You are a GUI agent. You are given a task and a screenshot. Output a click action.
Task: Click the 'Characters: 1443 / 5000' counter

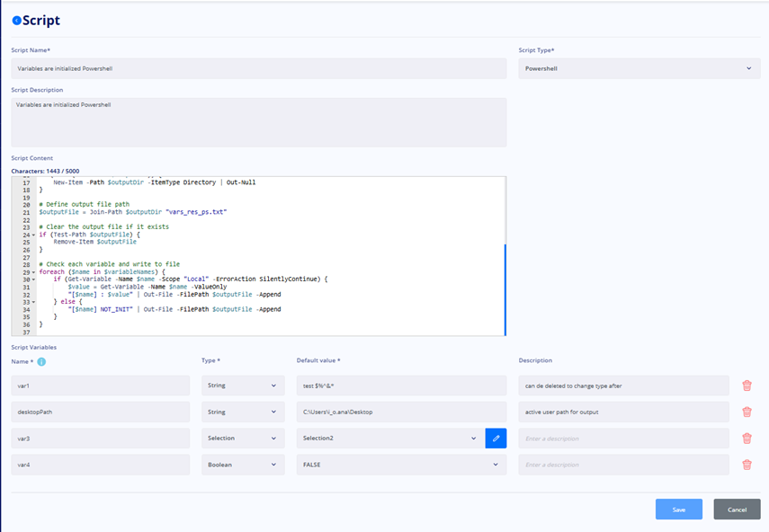(x=45, y=171)
